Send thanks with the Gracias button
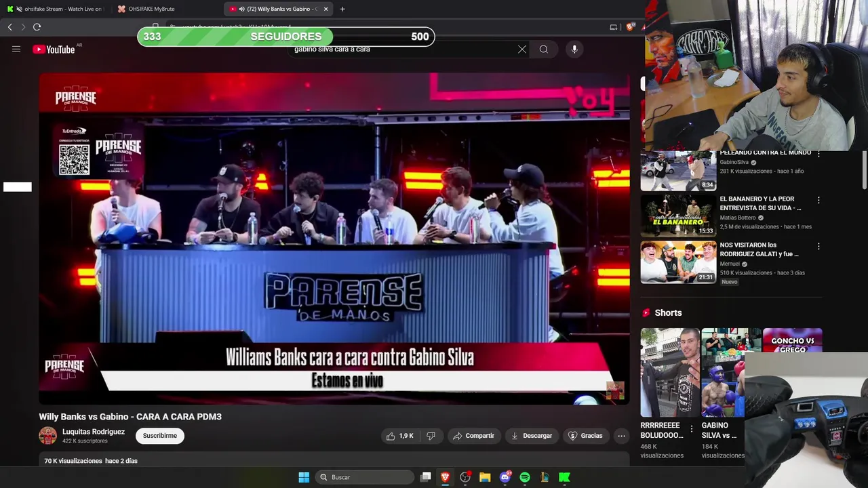The width and height of the screenshot is (868, 488). (x=585, y=436)
